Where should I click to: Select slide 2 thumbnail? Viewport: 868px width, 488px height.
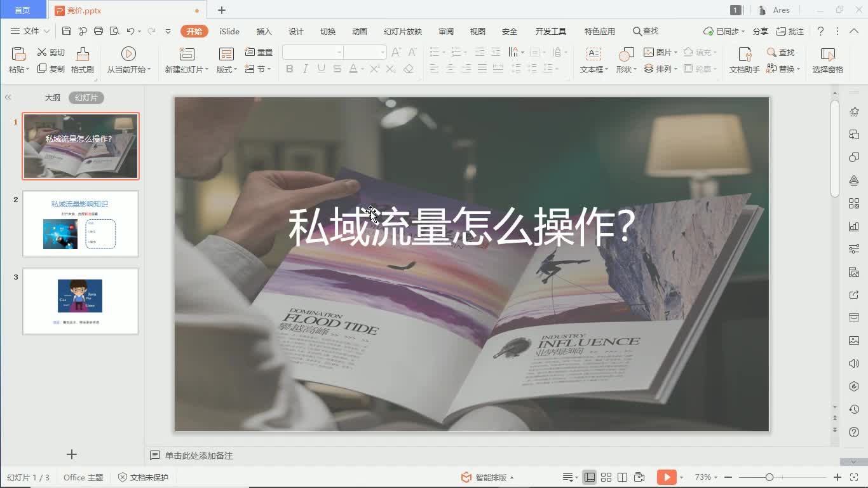coord(81,224)
